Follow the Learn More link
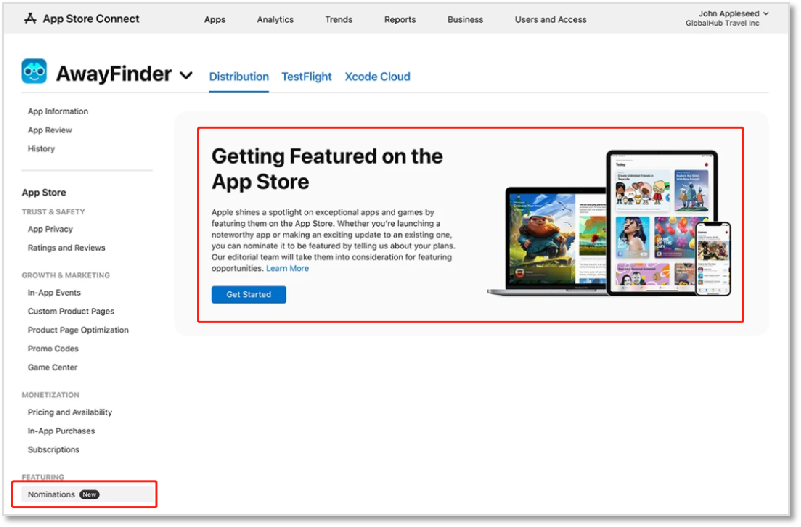The image size is (801, 527). pos(288,269)
